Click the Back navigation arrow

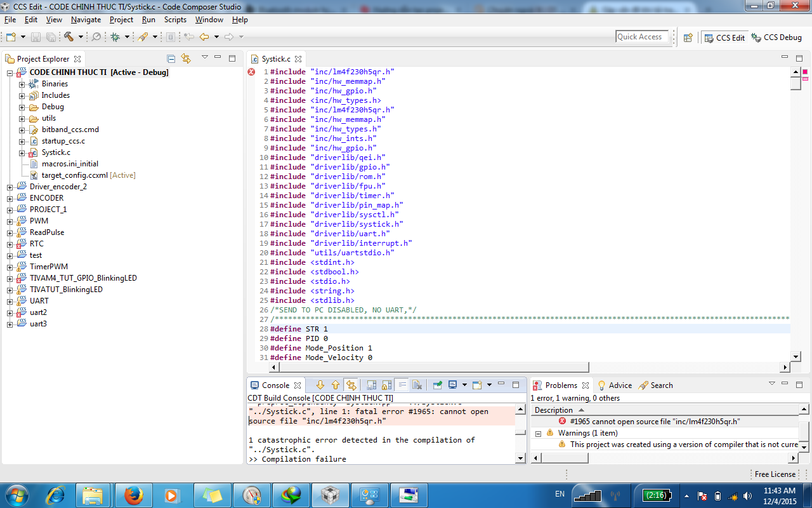point(204,37)
